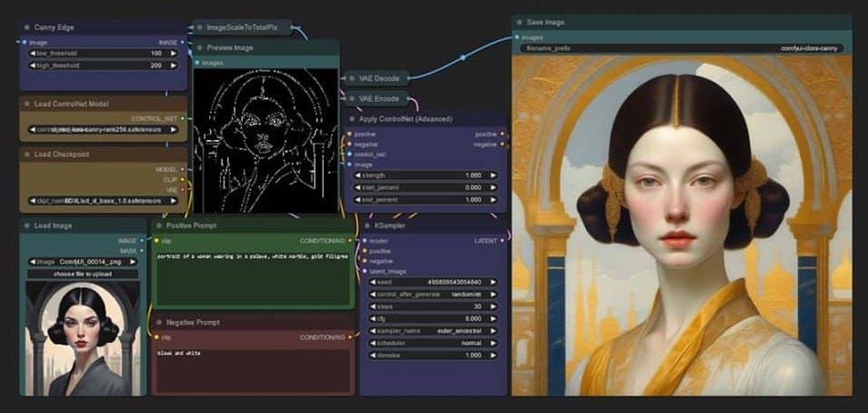This screenshot has height=413, width=868.
Task: Click the generated output image in Save Image
Action: click(x=682, y=225)
